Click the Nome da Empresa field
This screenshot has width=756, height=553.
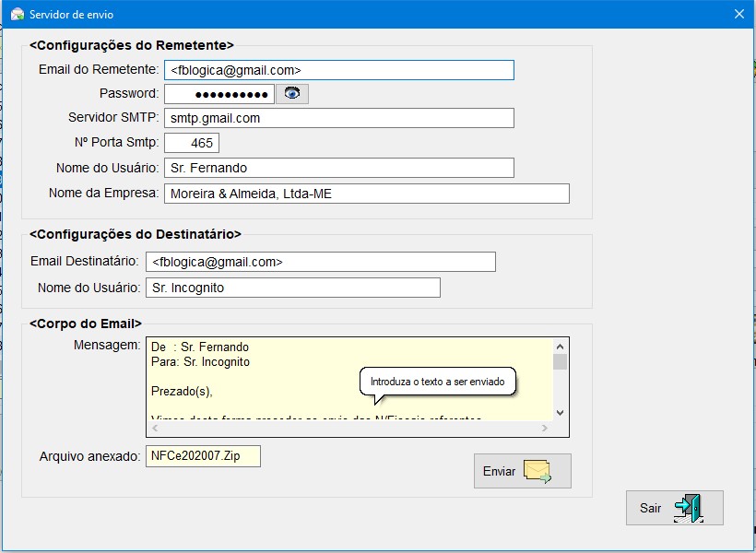pos(366,194)
